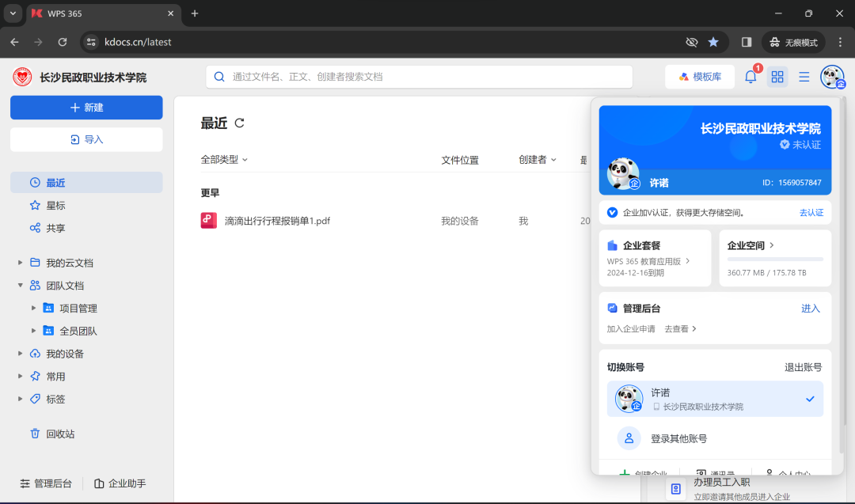The image size is (855, 504).
Task: Open a new browser tab
Action: 195,13
